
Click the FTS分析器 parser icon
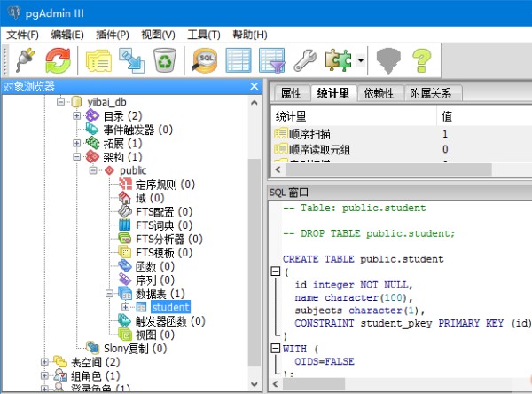(124, 239)
